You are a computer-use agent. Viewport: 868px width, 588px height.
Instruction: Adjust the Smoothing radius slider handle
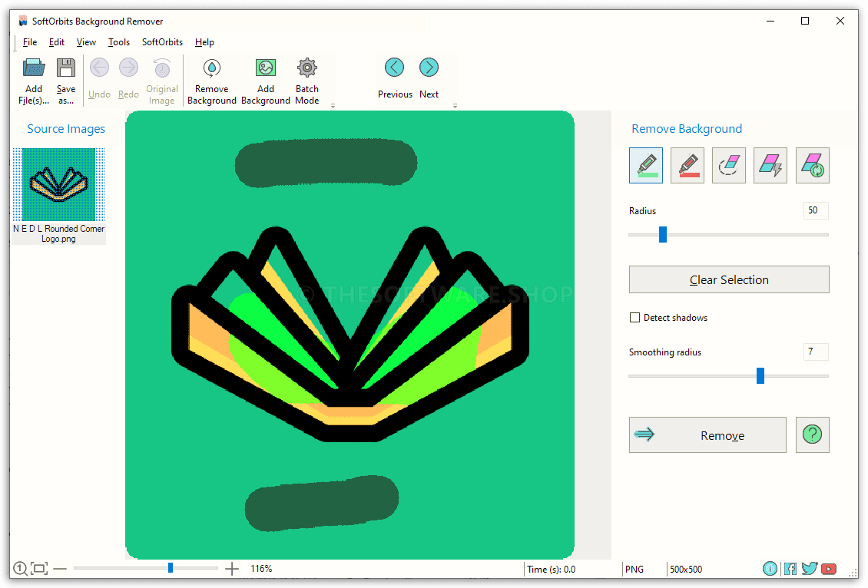point(760,375)
